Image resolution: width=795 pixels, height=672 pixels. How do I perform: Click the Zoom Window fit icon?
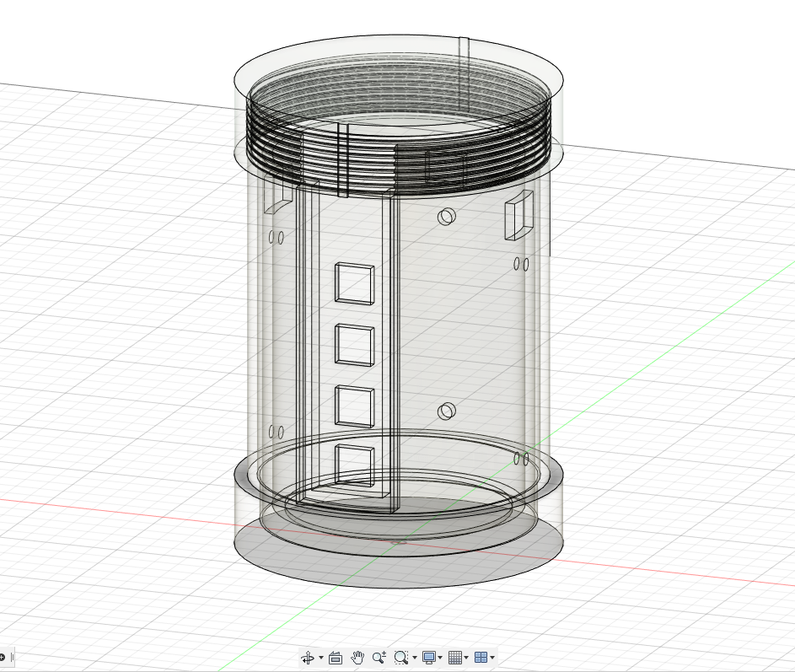(x=401, y=658)
